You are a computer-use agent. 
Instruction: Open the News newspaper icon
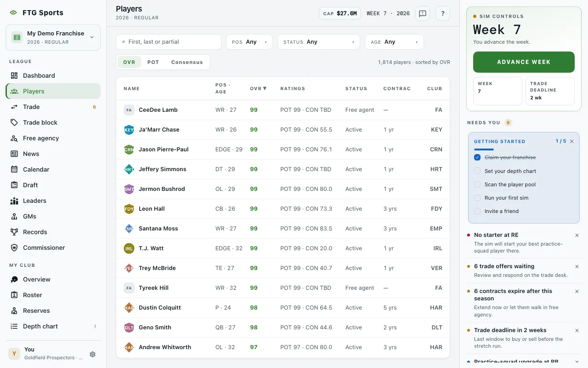(x=14, y=154)
